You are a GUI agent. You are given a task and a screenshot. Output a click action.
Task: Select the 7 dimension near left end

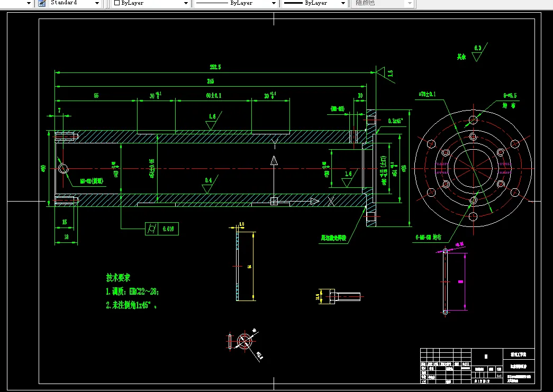point(59,111)
